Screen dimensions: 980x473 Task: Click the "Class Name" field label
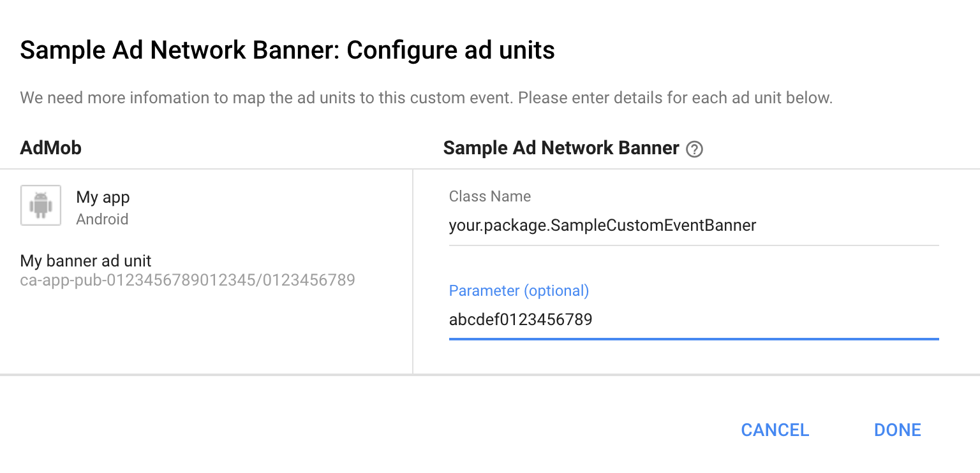click(490, 196)
